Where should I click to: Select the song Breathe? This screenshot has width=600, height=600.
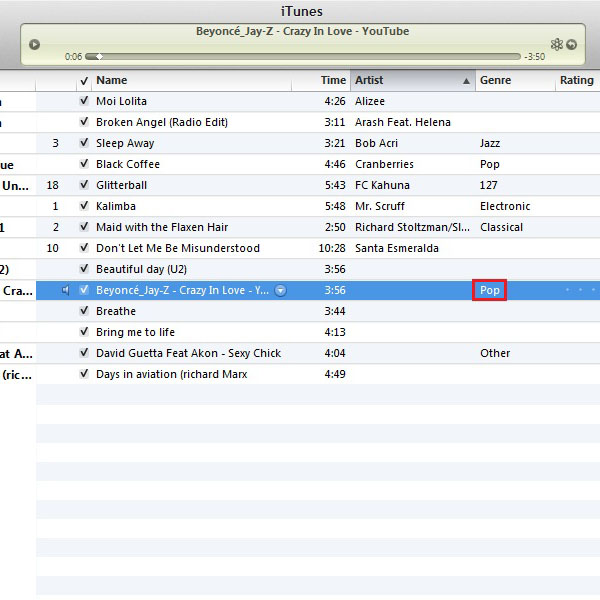click(x=116, y=311)
